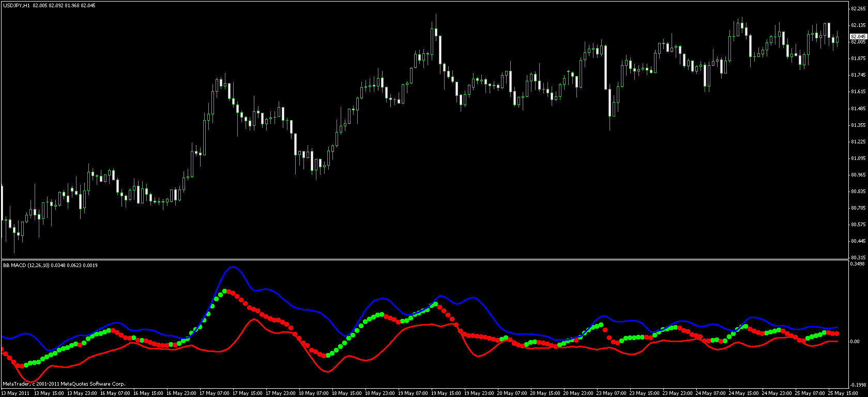
Task: Click the MetaQuotes Software Corp. copyright text
Action: pos(64,384)
